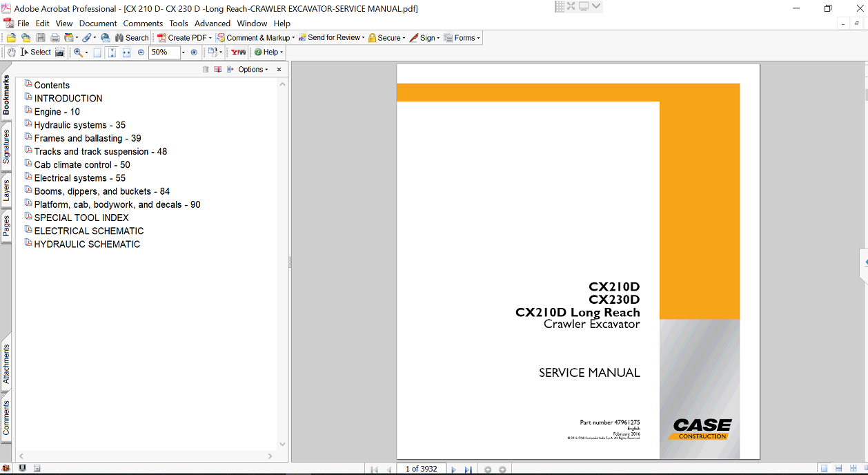Click the Snapshot camera tool
The image size is (868, 475).
click(60, 52)
